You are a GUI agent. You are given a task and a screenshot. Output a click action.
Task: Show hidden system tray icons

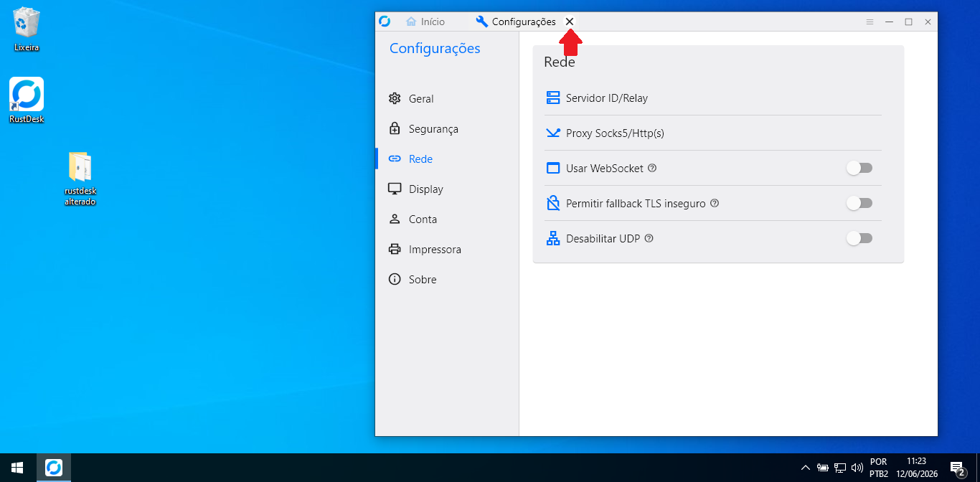[806, 468]
